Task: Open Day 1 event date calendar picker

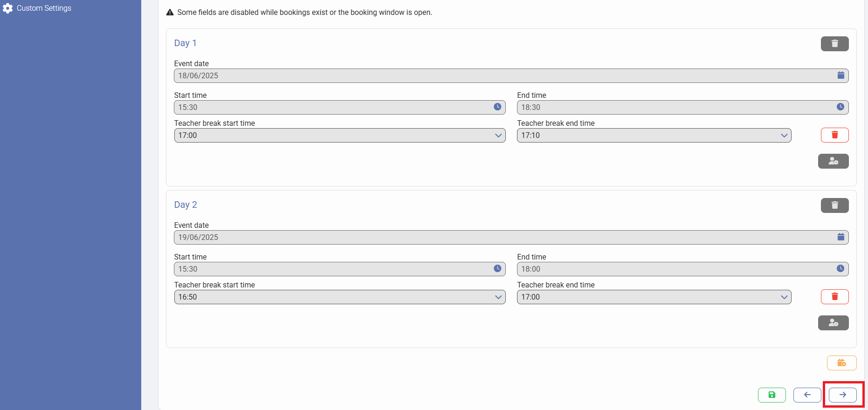Action: [x=840, y=75]
